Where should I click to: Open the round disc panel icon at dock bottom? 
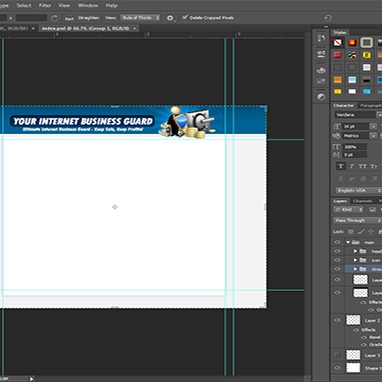pos(321,97)
